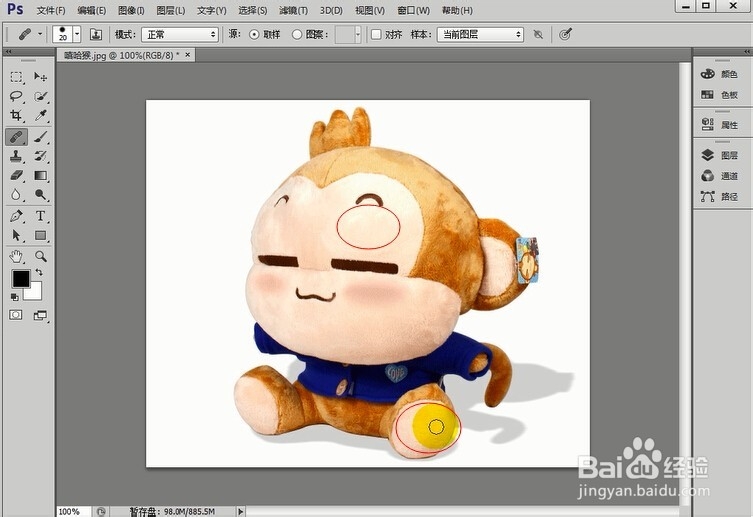The height and width of the screenshot is (517, 753).
Task: Select the Gradient tool
Action: pos(40,175)
